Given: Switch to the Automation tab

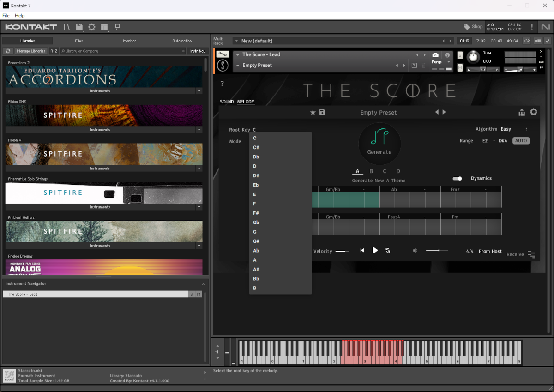Looking at the screenshot, I should point(182,41).
